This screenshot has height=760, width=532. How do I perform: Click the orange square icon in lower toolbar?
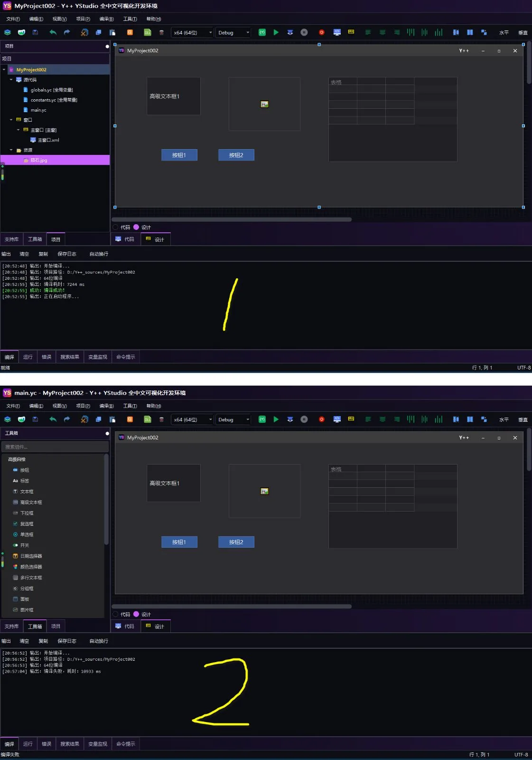(130, 419)
